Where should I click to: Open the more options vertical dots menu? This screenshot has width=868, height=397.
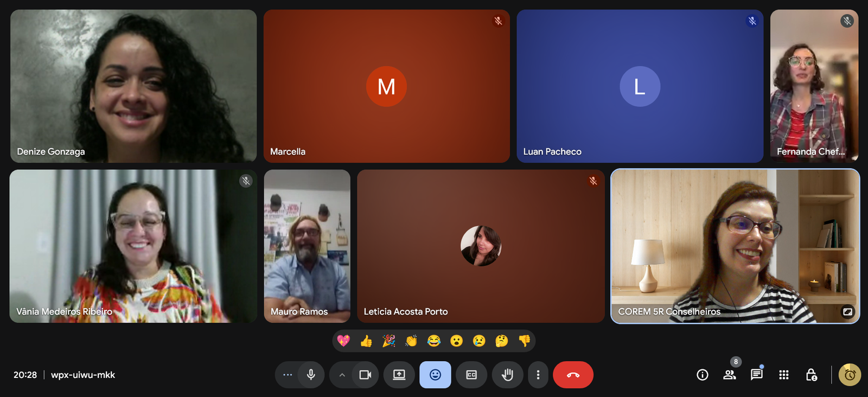(x=538, y=375)
